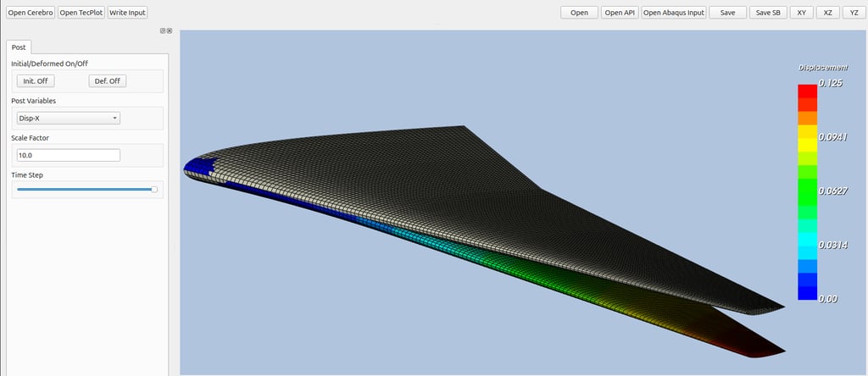Click the legend value '0.00'
This screenshot has width=868, height=376.
tap(828, 299)
